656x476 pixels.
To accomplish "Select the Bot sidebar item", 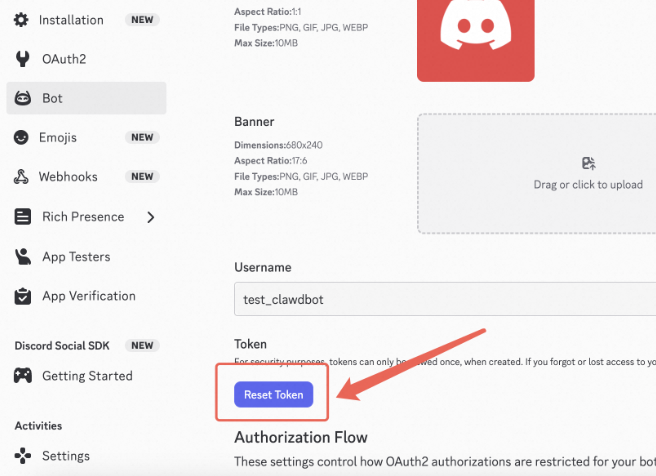I will click(x=86, y=98).
